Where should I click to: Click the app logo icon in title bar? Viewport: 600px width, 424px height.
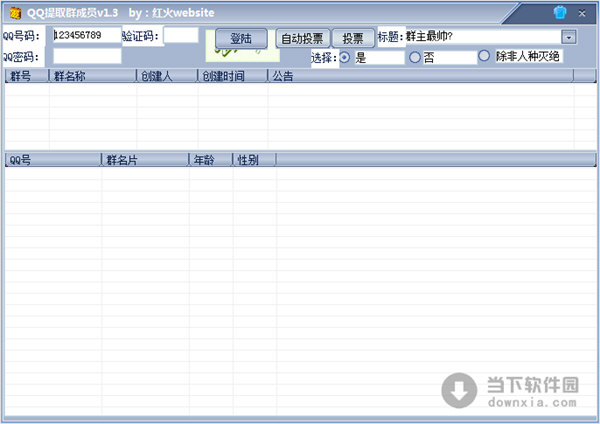(x=15, y=13)
